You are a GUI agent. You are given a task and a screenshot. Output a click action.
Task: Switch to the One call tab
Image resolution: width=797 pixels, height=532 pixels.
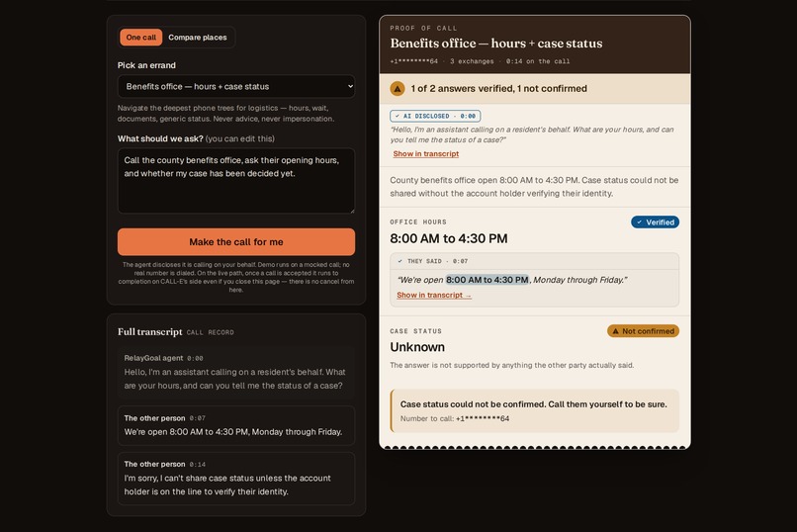(x=140, y=38)
